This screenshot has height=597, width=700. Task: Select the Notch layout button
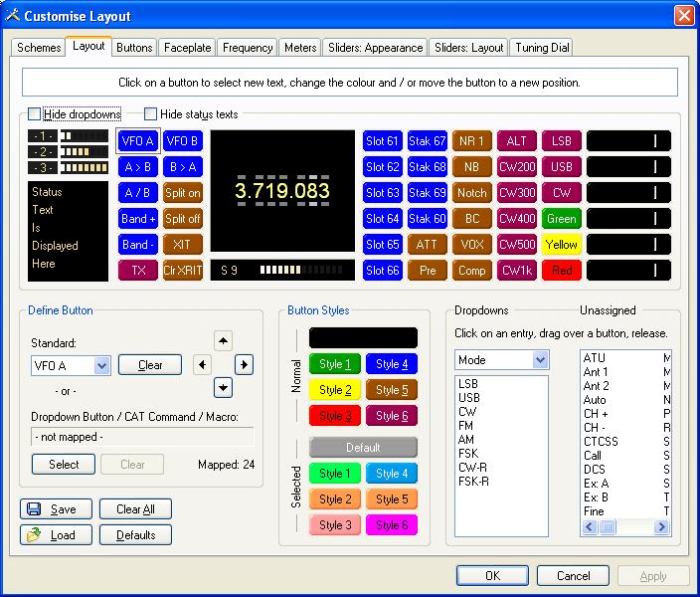472,193
